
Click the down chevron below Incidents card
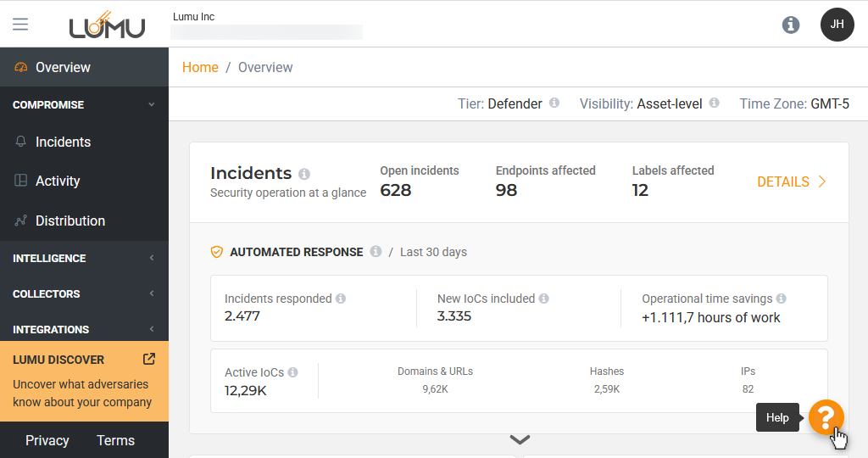tap(520, 439)
